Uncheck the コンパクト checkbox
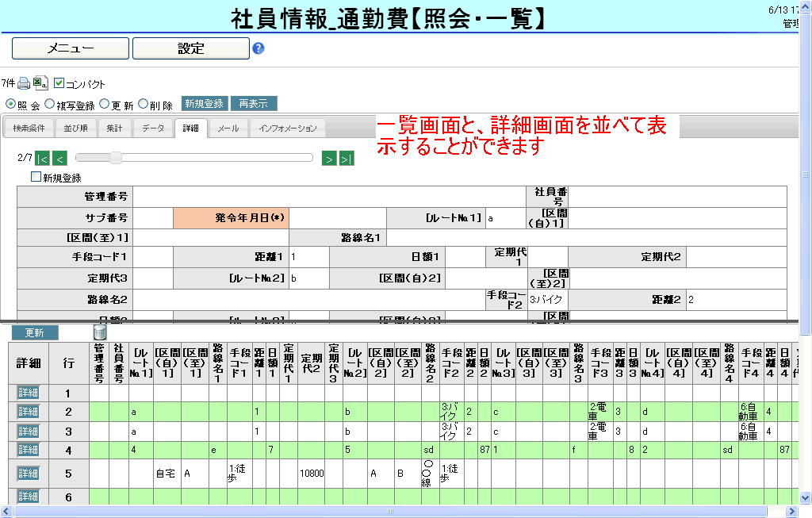The image size is (812, 518). click(x=59, y=82)
